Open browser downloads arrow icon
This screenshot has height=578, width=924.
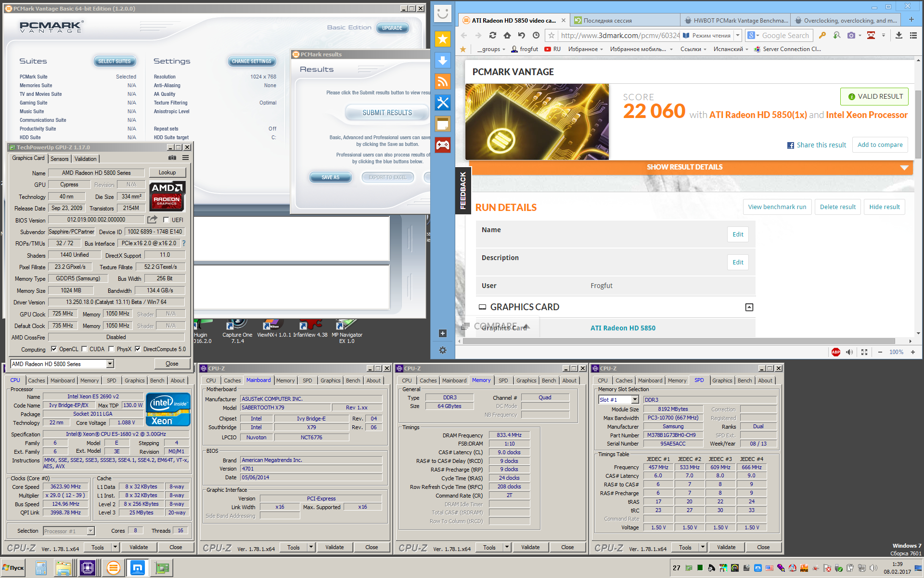[x=898, y=35]
